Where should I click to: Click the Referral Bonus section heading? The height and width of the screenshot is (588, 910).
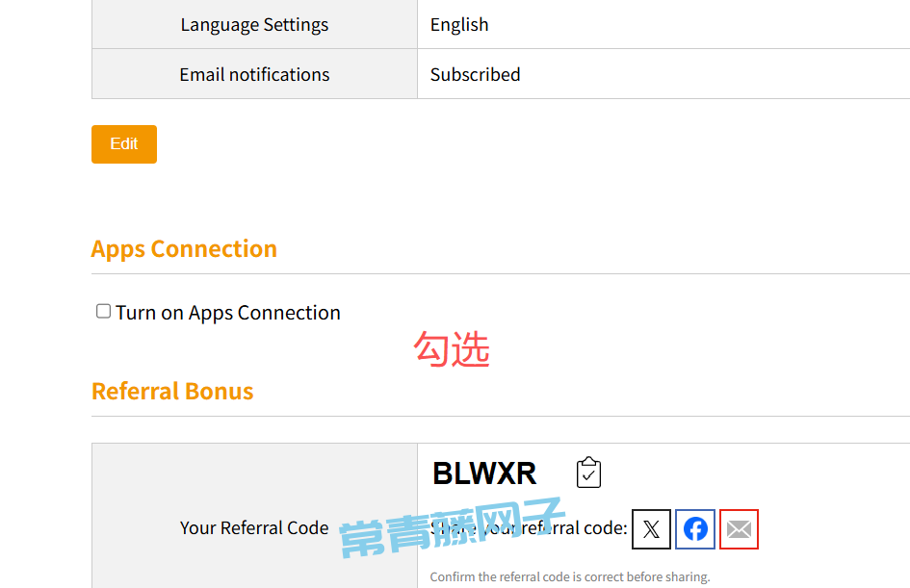click(172, 392)
